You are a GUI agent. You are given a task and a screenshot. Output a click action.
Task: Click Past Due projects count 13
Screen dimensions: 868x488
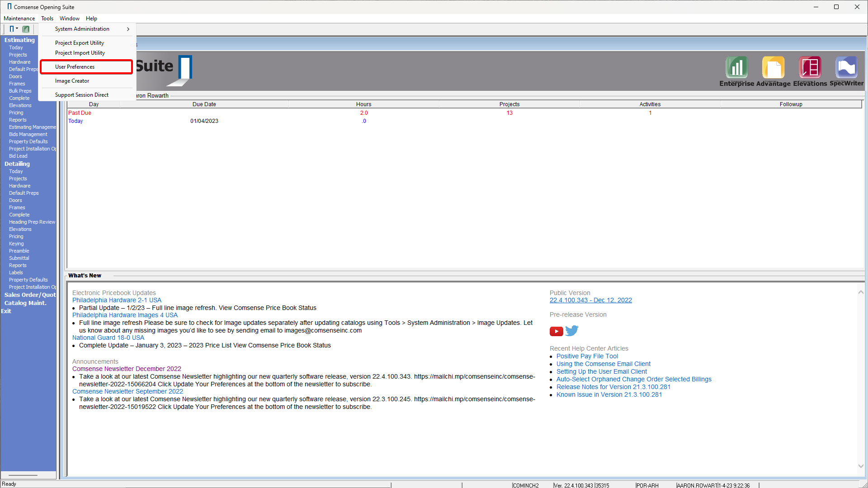(509, 113)
